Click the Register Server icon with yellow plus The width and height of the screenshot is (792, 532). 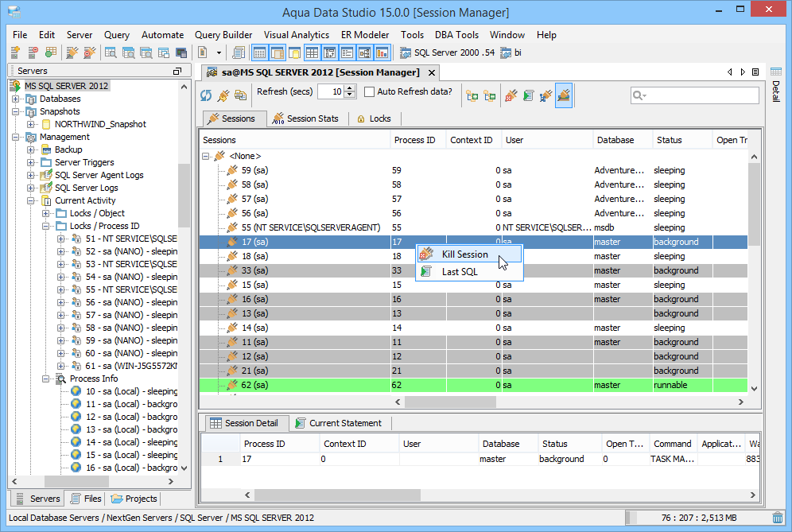pos(15,52)
